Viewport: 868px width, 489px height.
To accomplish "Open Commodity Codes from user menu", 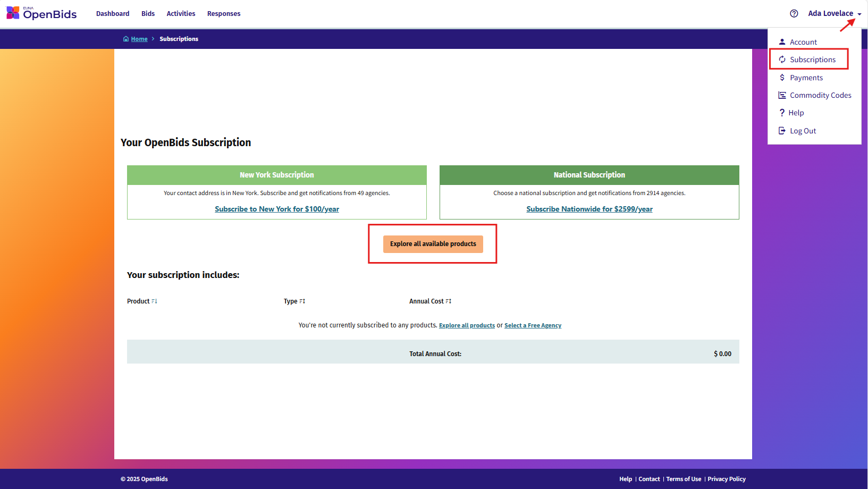I will tap(815, 95).
